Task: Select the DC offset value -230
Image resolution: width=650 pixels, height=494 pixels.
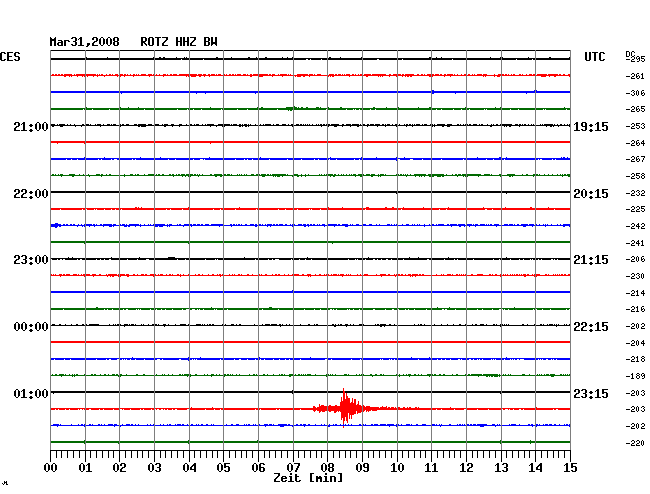Action: pos(635,276)
